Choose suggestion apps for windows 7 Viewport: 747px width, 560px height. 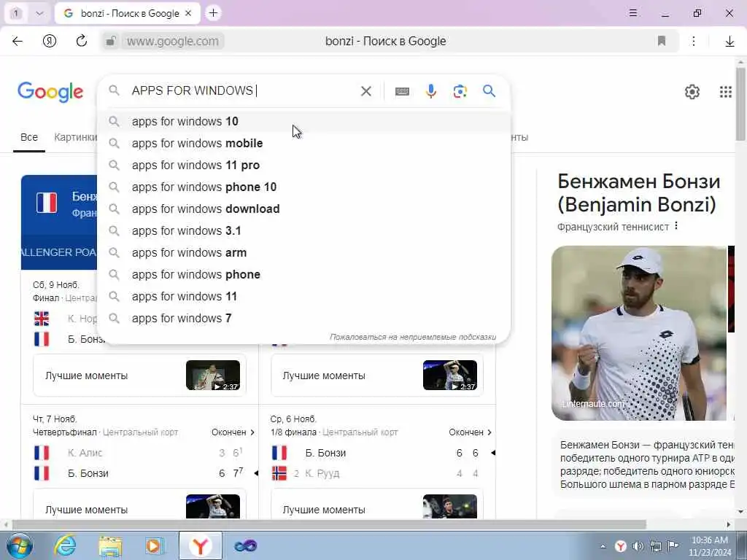coord(303,318)
